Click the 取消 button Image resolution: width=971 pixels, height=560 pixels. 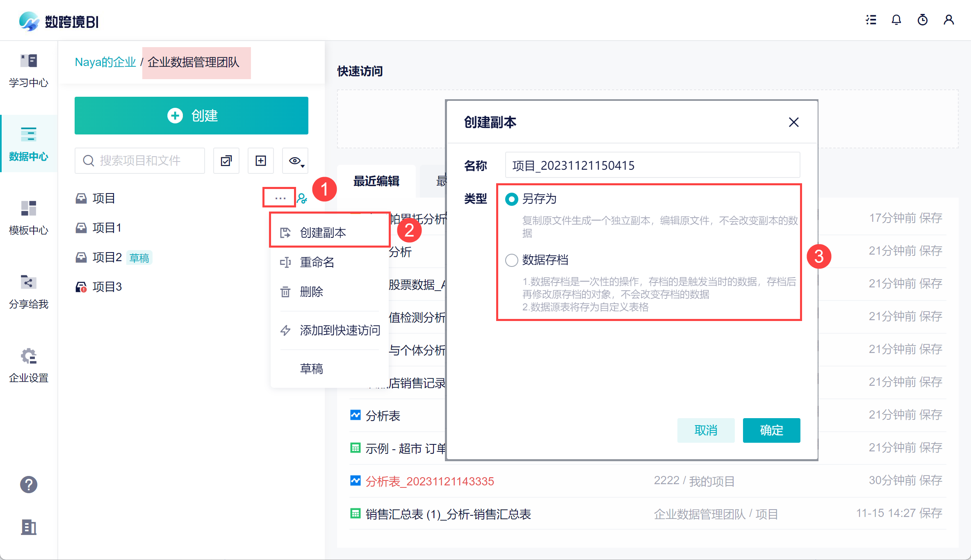pos(706,430)
